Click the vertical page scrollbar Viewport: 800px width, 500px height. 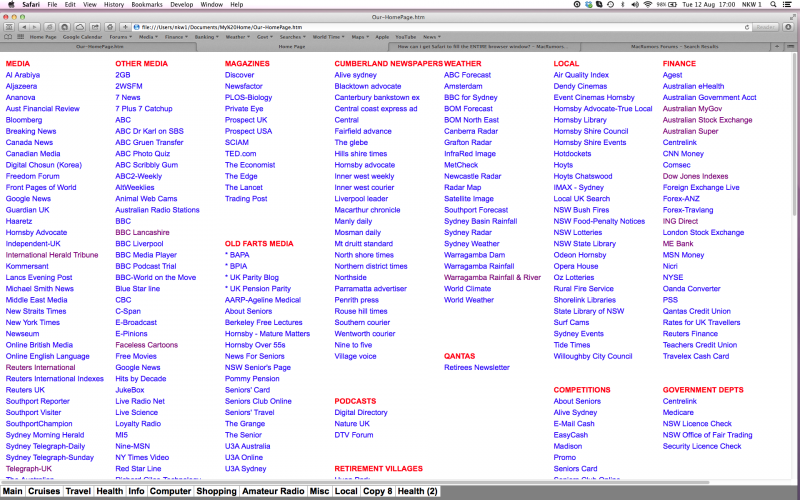pyautogui.click(x=795, y=135)
